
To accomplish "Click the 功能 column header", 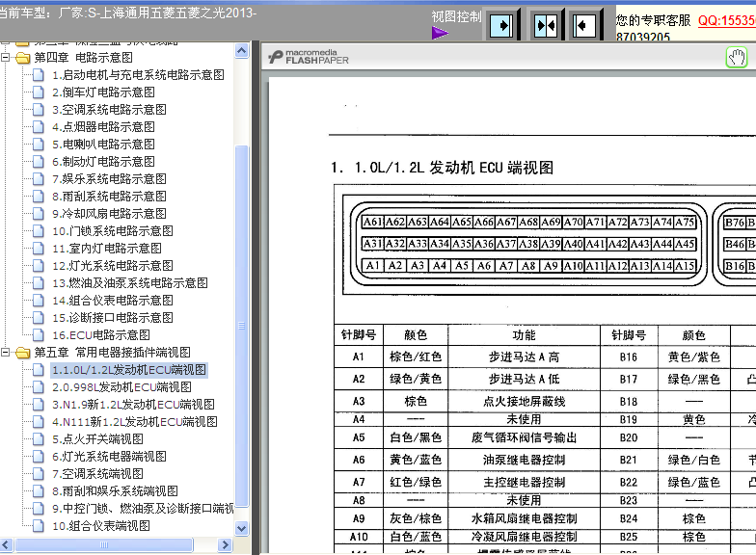I will pos(525,335).
